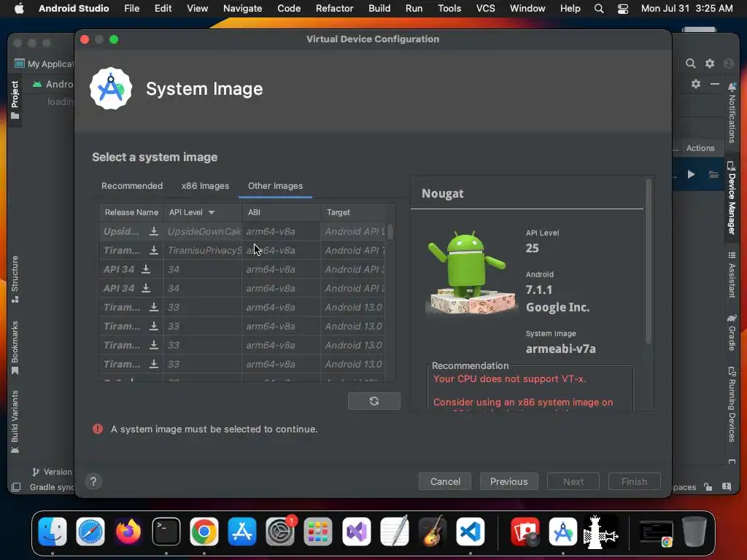Open the Project tool window
Viewport: 747px width, 560px height.
(x=15, y=100)
